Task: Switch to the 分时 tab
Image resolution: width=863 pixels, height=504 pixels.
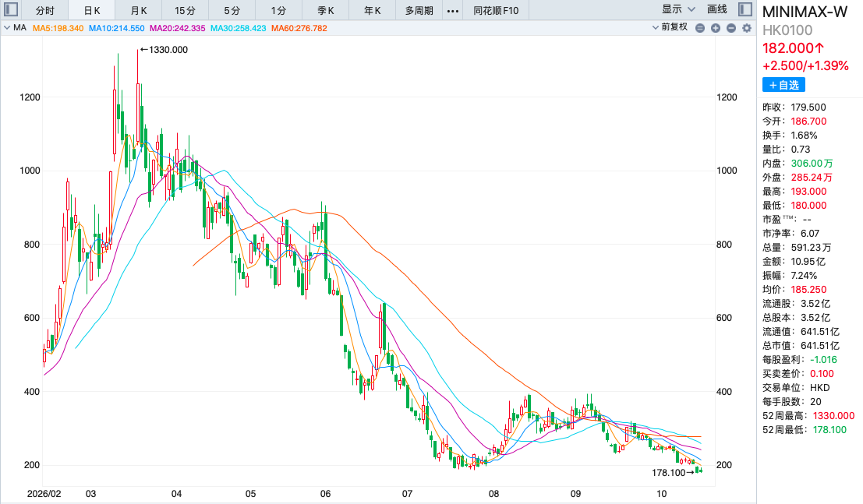Action: pos(45,10)
